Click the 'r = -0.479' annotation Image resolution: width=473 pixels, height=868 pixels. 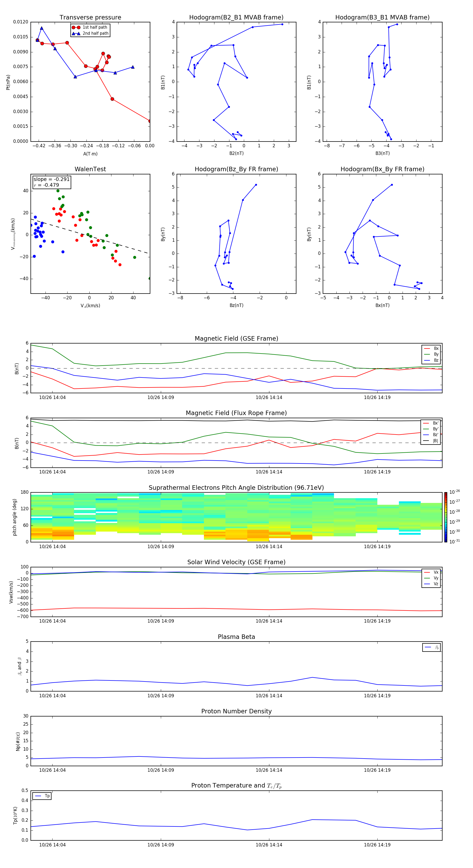point(47,185)
